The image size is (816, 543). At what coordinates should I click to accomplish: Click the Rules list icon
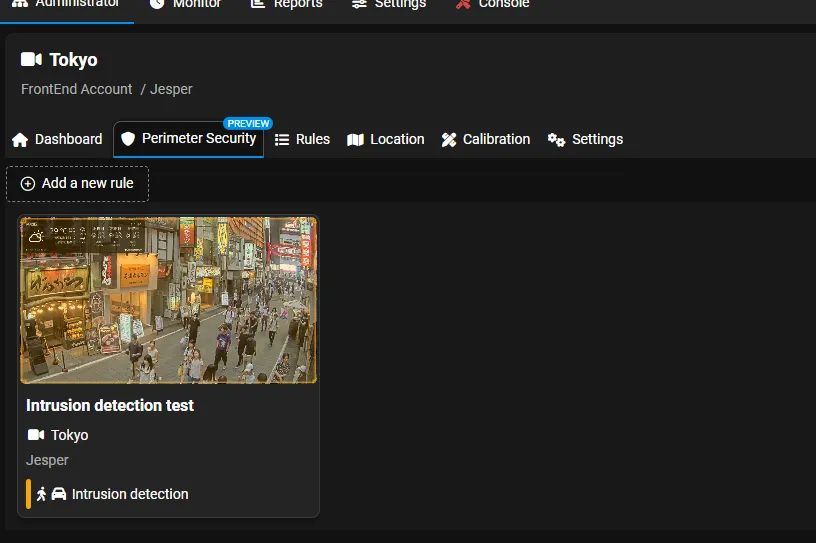pyautogui.click(x=282, y=140)
